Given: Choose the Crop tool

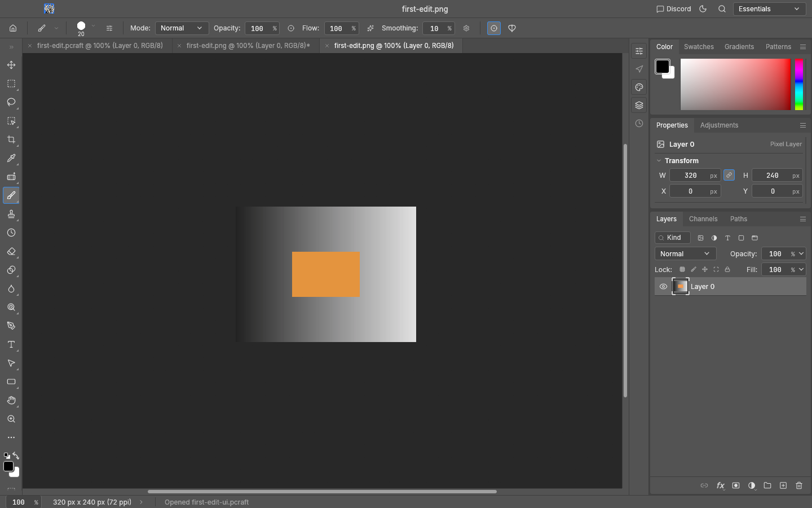Looking at the screenshot, I should point(11,139).
